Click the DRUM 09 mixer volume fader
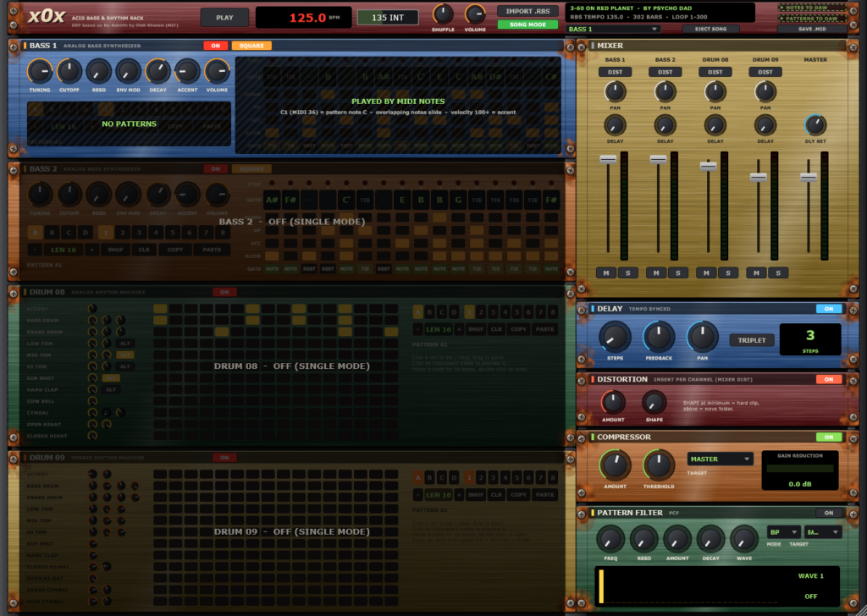Viewport: 867px width, 616px height. click(x=758, y=177)
